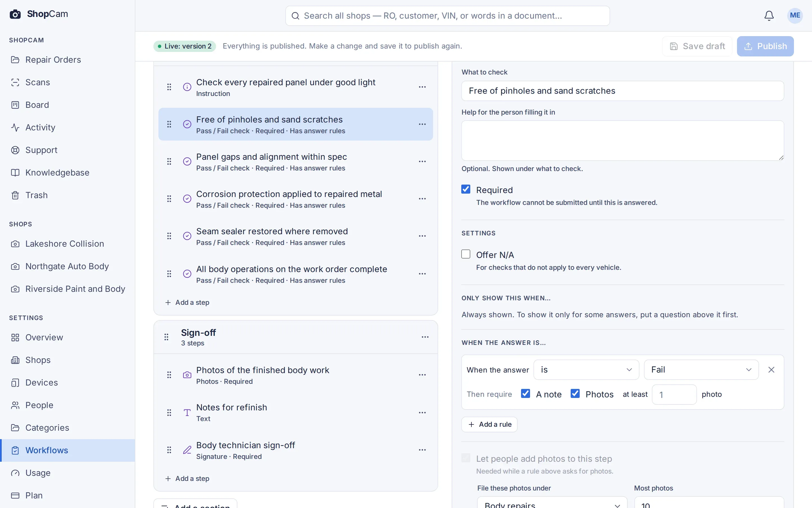Open more options for 'Seam sealer restored' step
The width and height of the screenshot is (812, 508).
422,236
